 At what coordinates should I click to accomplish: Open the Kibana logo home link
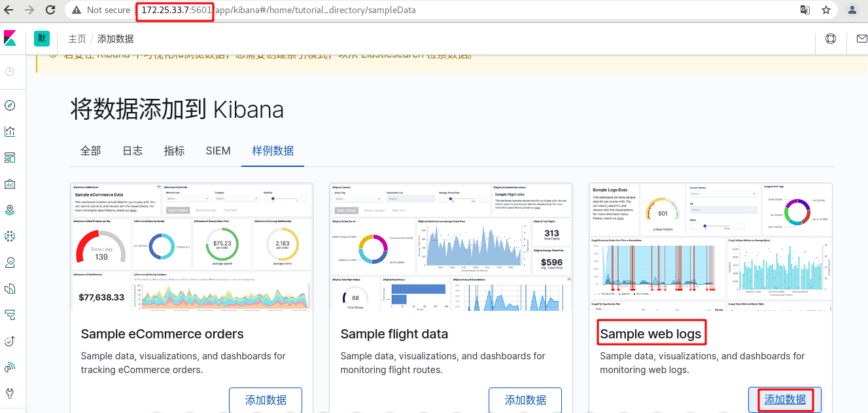(x=10, y=38)
